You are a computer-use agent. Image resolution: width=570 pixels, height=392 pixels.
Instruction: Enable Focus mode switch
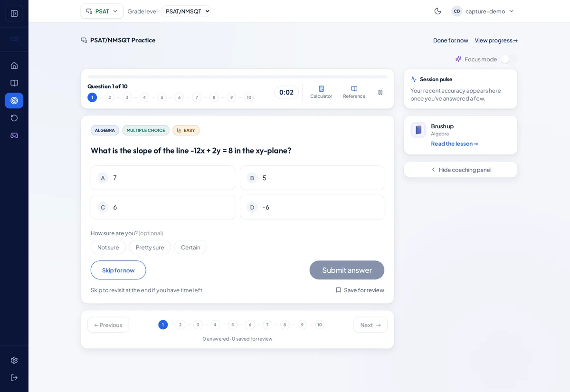(509, 59)
